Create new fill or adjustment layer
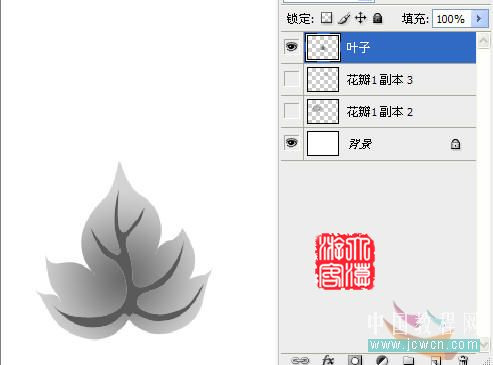 pyautogui.click(x=382, y=360)
